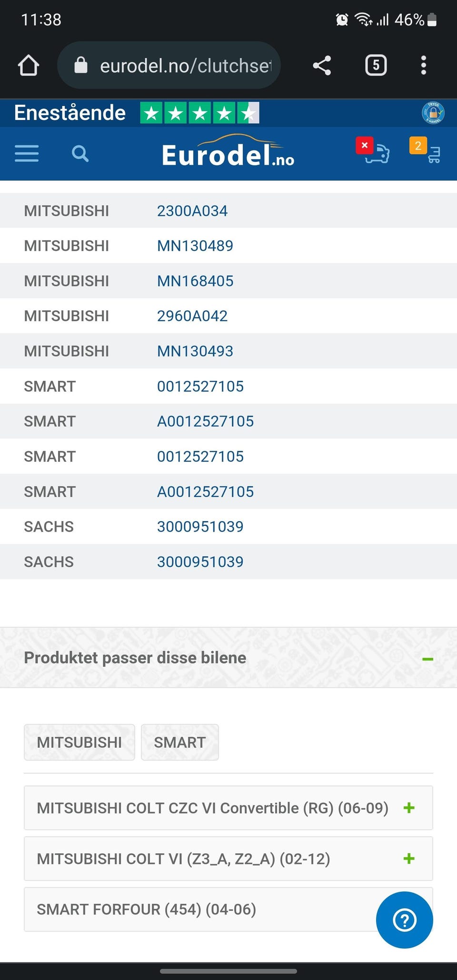Open the hamburger navigation menu
The image size is (457, 980).
pyautogui.click(x=27, y=154)
